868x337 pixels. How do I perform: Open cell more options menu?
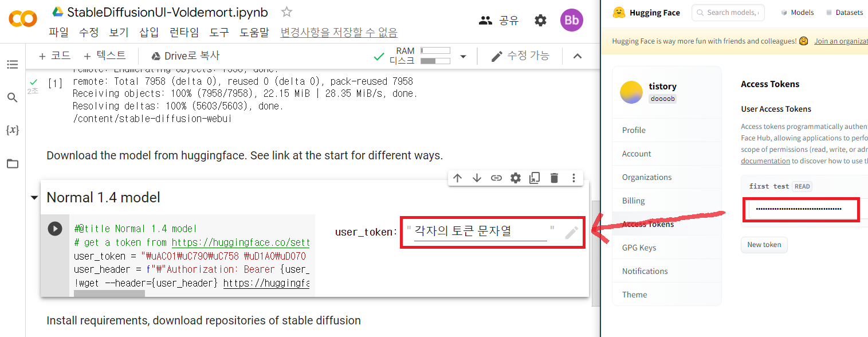point(574,178)
